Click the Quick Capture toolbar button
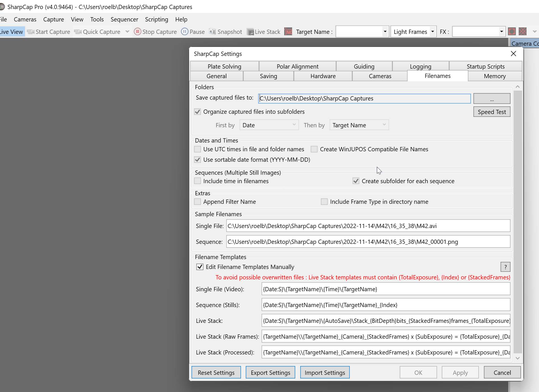This screenshot has height=392, width=539. (x=97, y=32)
